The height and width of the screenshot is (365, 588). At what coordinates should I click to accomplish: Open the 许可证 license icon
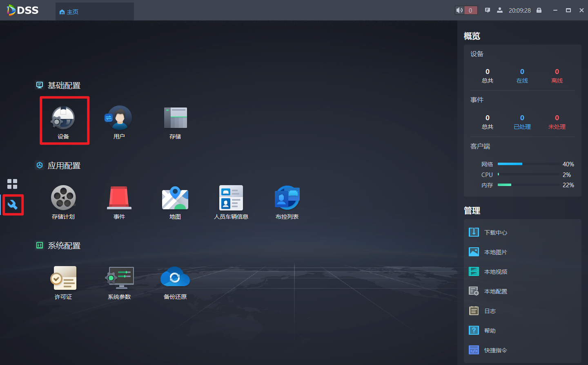(x=63, y=278)
